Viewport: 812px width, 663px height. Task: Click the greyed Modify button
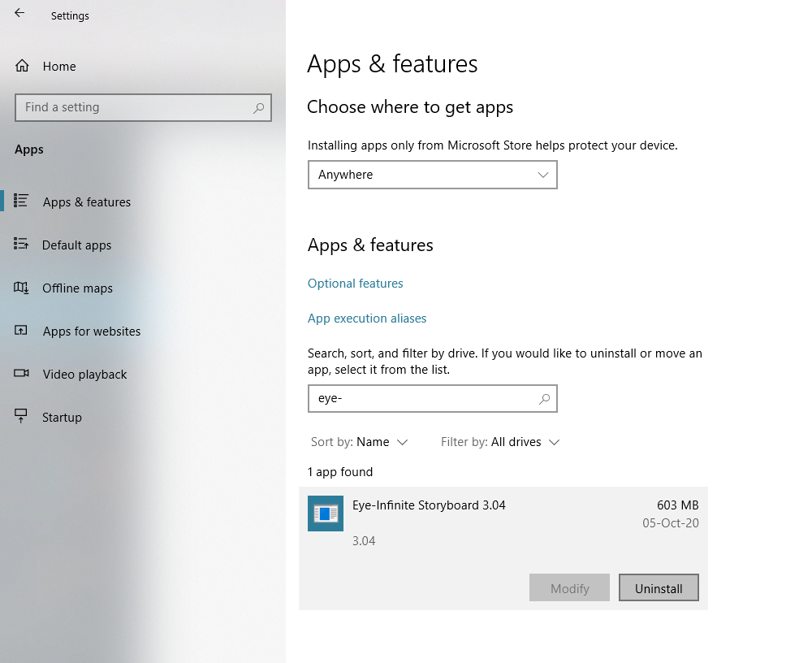point(569,587)
